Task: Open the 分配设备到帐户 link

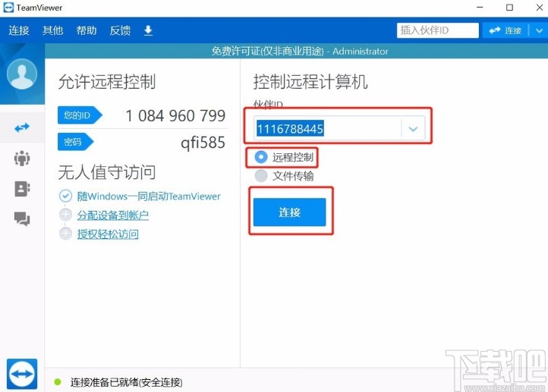Action: 113,215
